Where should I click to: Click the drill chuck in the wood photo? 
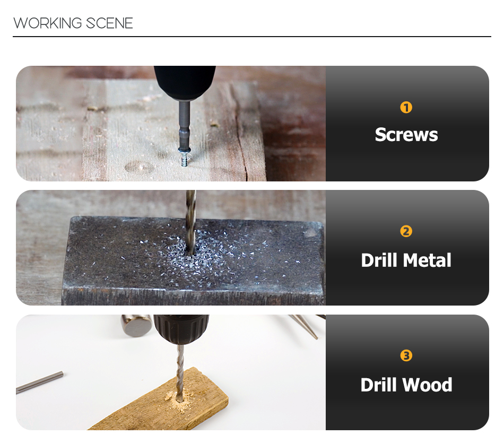click(181, 328)
